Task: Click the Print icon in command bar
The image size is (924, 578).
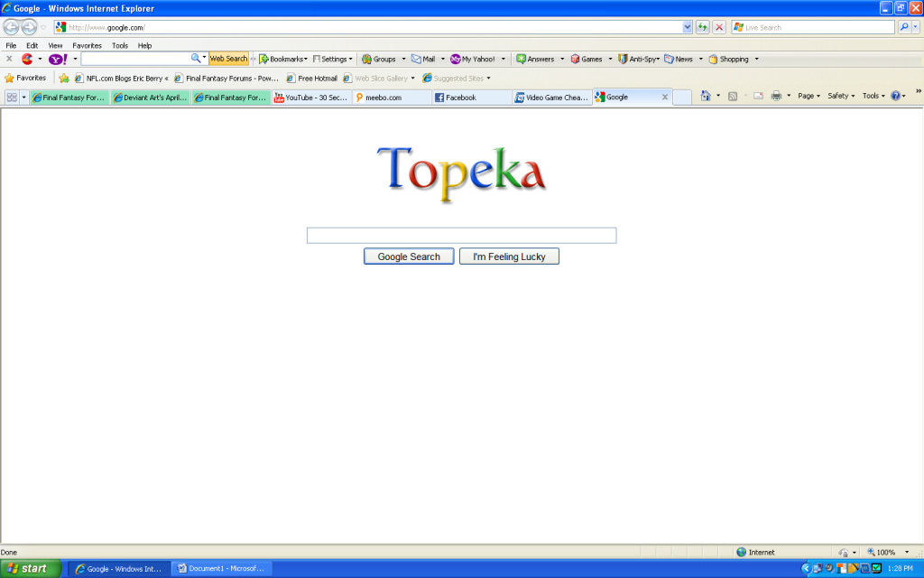Action: [x=776, y=96]
